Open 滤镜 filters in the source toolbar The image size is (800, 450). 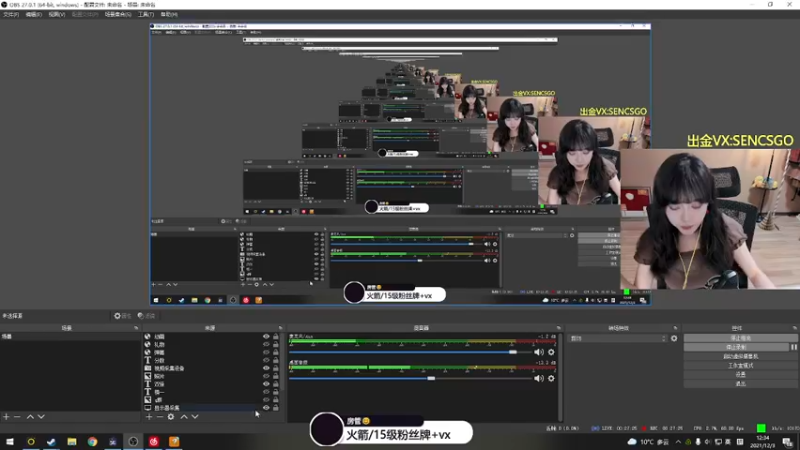click(x=146, y=316)
